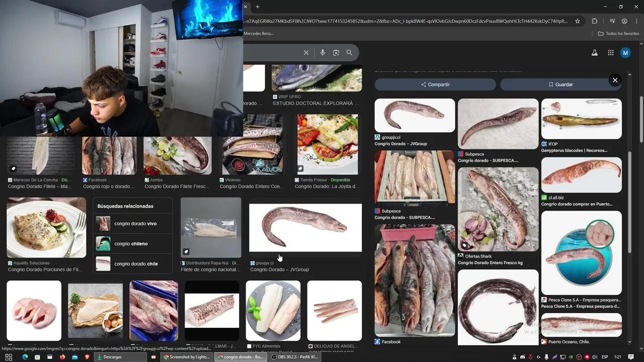The image size is (644, 362).
Task: Open Google Search Labs flask icon
Action: pos(595,53)
